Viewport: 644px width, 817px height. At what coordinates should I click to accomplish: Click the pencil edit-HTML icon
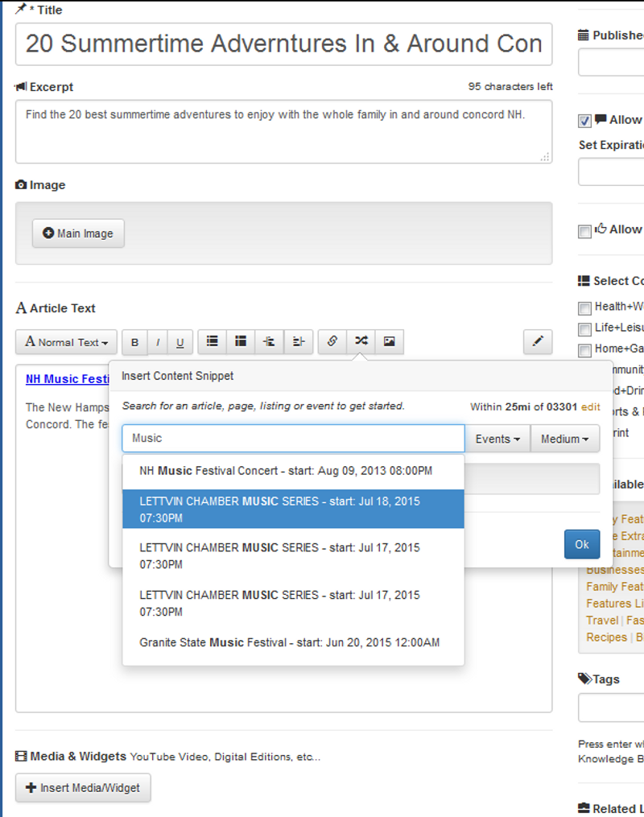538,342
